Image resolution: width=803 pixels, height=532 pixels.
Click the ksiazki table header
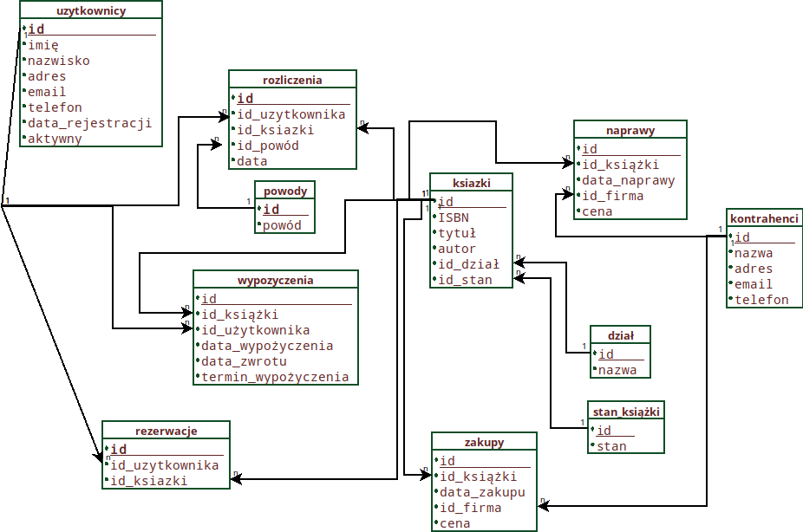click(472, 183)
